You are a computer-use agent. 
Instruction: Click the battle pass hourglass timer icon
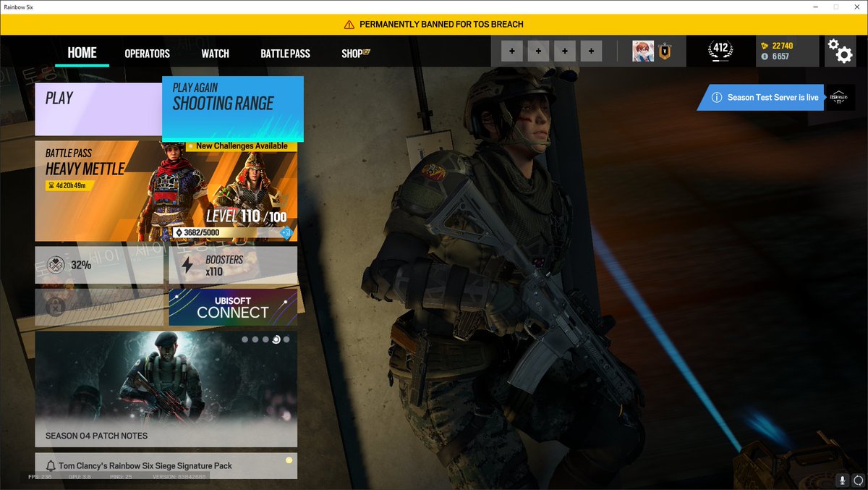coord(51,185)
